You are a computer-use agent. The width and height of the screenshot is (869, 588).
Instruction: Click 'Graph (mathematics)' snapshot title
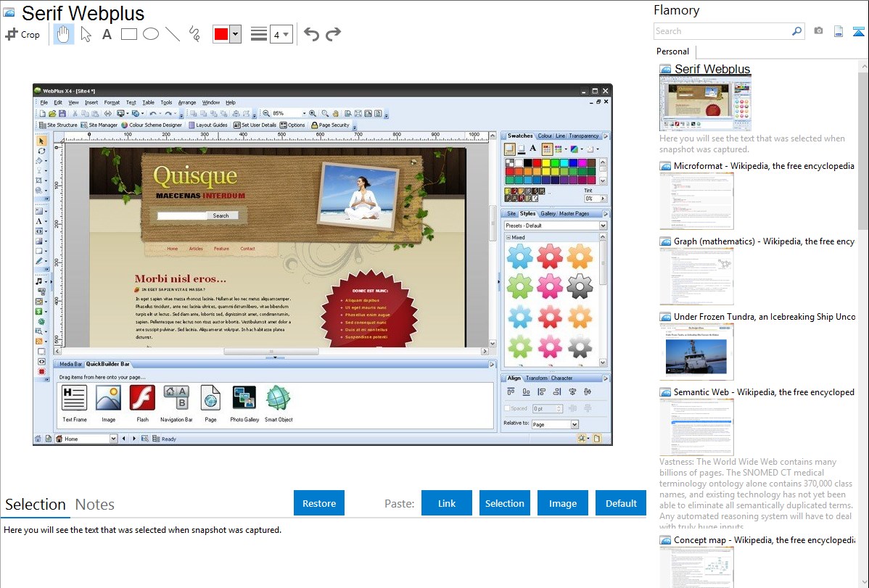tap(765, 241)
